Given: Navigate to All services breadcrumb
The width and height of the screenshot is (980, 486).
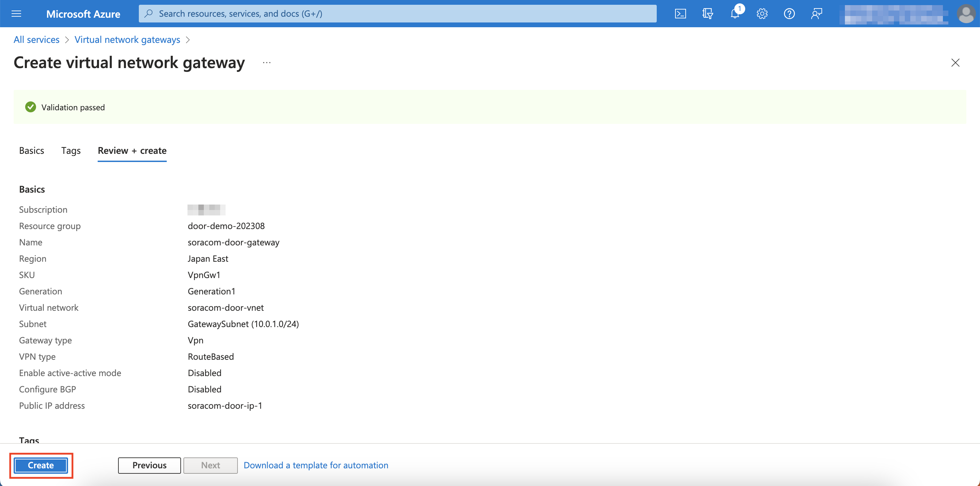Looking at the screenshot, I should [36, 39].
